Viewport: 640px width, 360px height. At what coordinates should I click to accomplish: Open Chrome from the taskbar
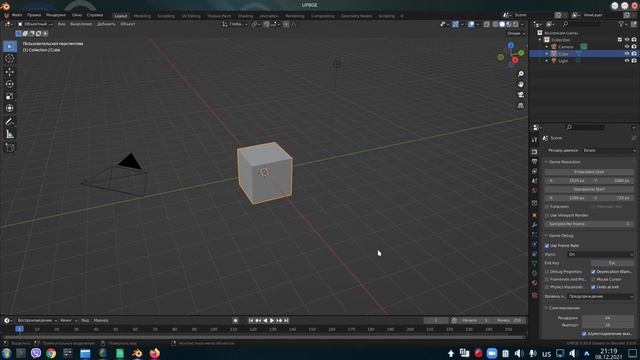pos(51,353)
